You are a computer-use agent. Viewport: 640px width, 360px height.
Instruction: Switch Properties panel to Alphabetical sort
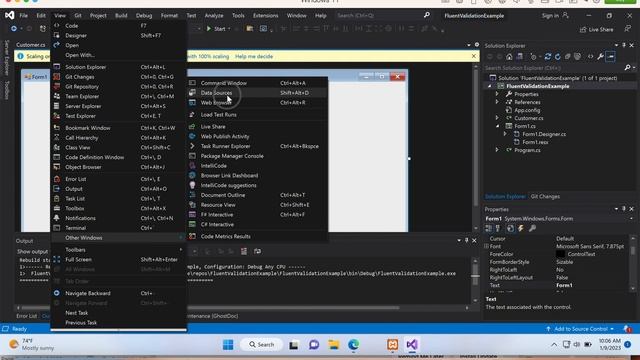click(x=498, y=229)
